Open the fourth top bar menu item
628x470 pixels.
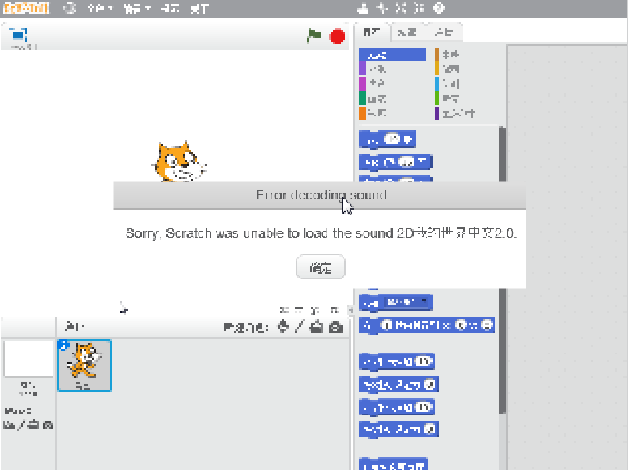[199, 8]
